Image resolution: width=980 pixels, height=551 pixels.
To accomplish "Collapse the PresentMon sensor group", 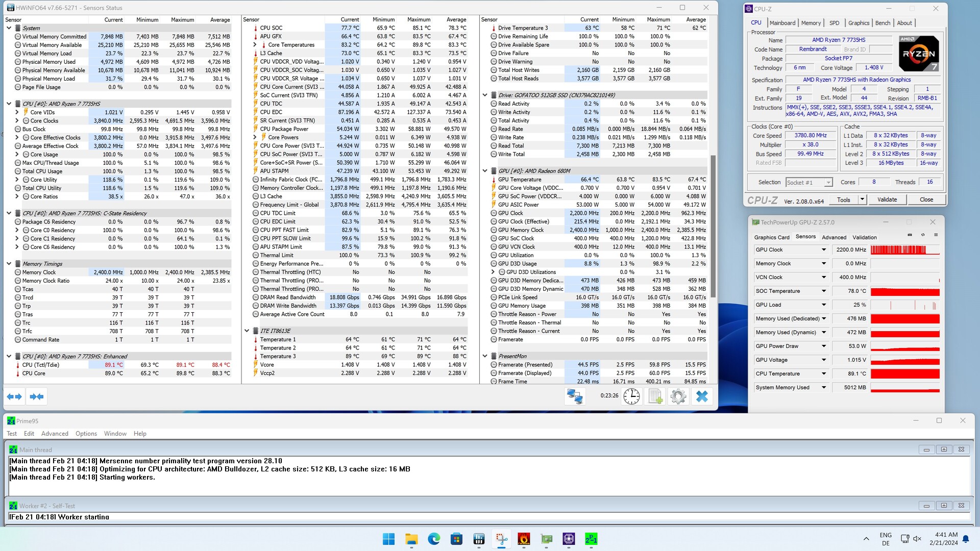I will click(x=485, y=356).
